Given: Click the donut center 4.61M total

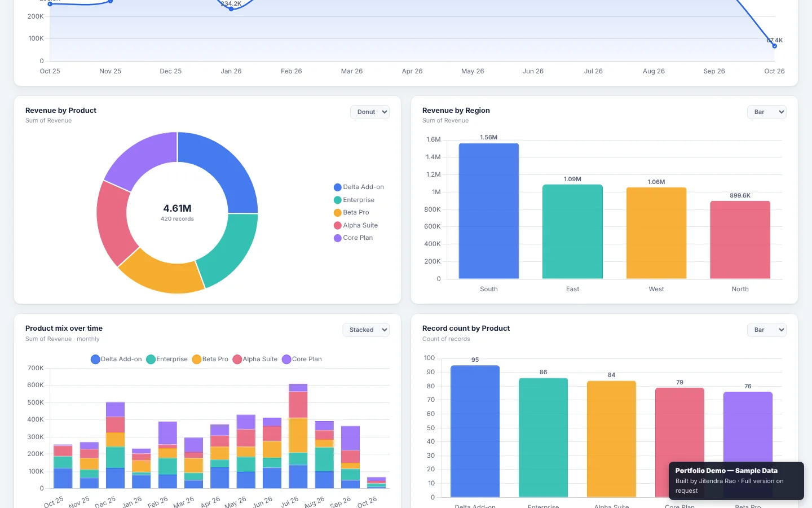Looking at the screenshot, I should point(177,208).
